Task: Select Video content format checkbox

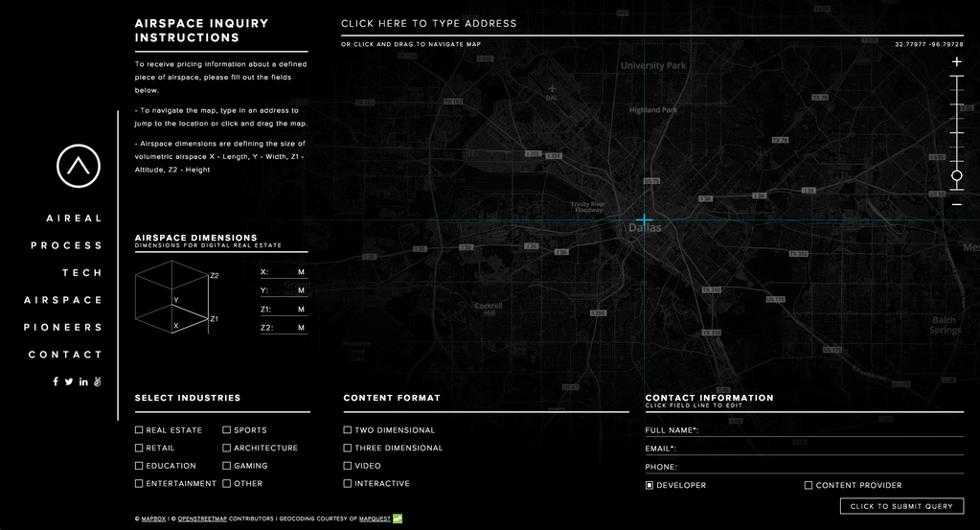Action: [348, 466]
